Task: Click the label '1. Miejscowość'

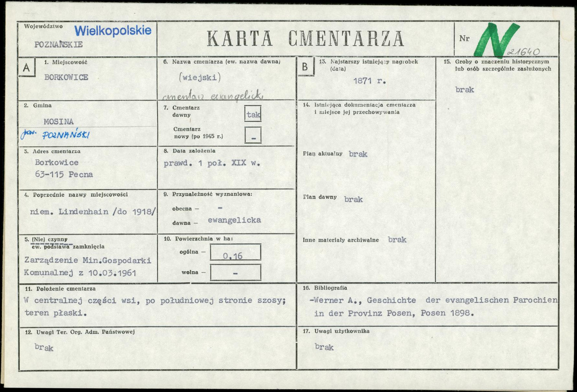Action: coord(66,62)
